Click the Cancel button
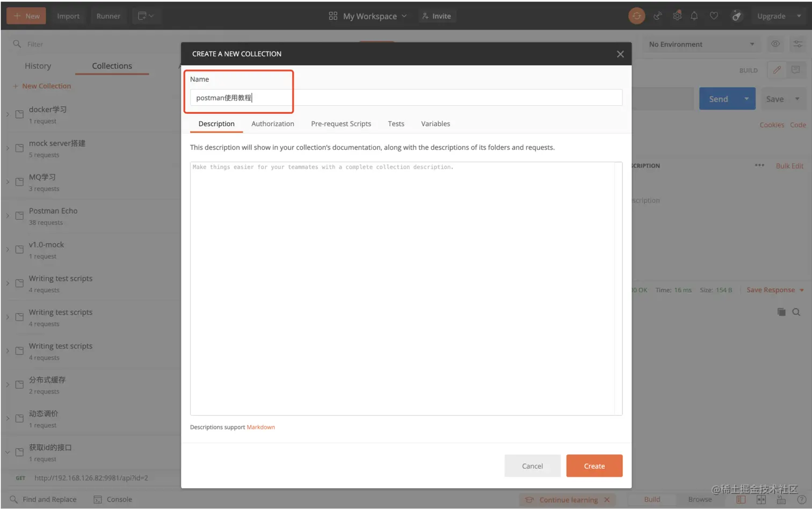The width and height of the screenshot is (812, 509). (x=532, y=466)
